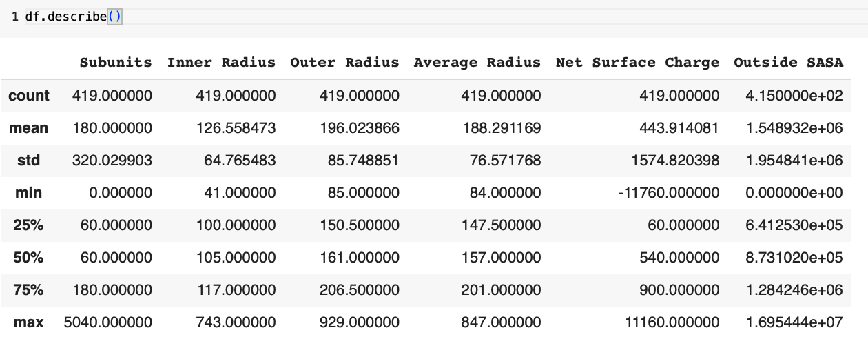868x350 pixels.
Task: Click the mean row label
Action: (29, 128)
